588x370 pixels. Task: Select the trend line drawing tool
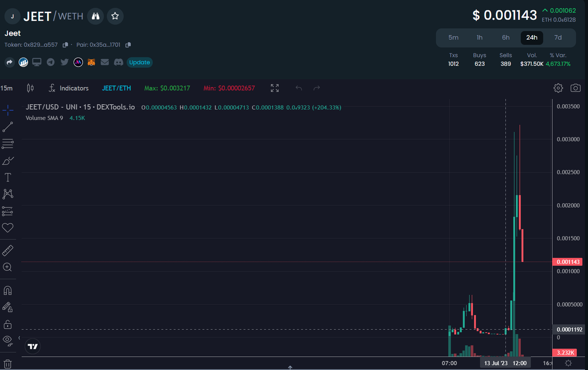[x=8, y=127]
